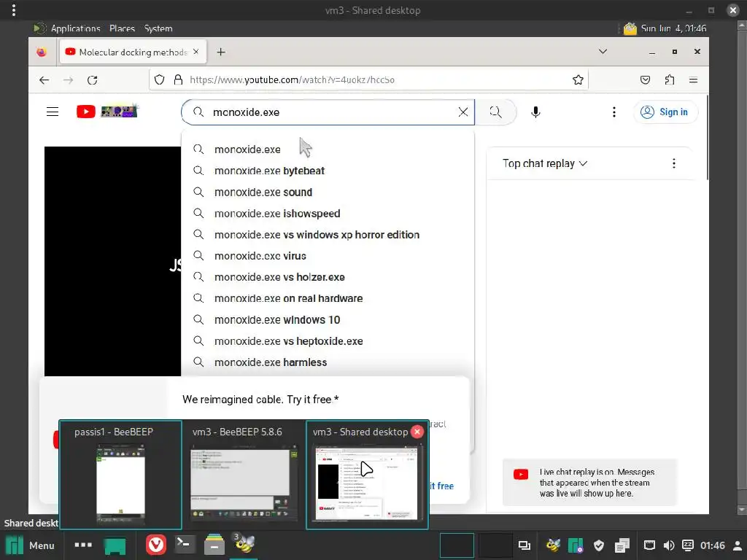Open shared desktop viewer three-dot menu
Viewport: 747px width, 560px height.
click(x=14, y=10)
